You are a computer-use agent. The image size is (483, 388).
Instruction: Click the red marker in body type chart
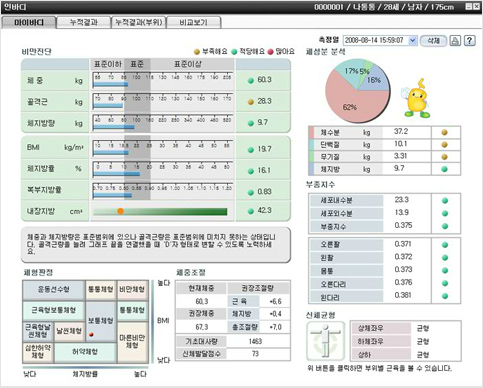[91, 334]
